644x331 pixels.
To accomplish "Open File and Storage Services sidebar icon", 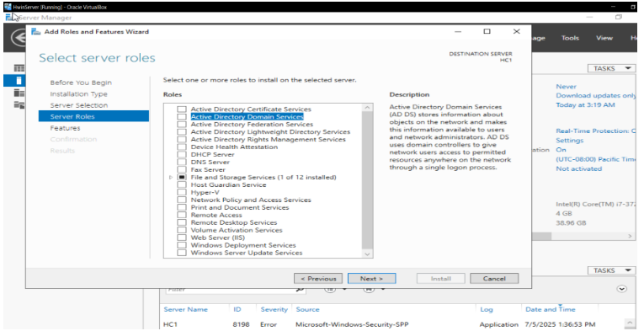I will pyautogui.click(x=19, y=105).
